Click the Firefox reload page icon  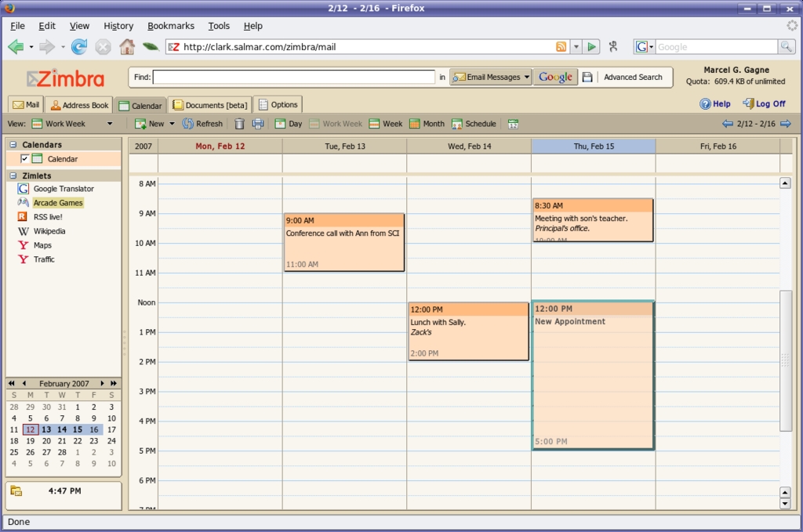click(x=79, y=47)
